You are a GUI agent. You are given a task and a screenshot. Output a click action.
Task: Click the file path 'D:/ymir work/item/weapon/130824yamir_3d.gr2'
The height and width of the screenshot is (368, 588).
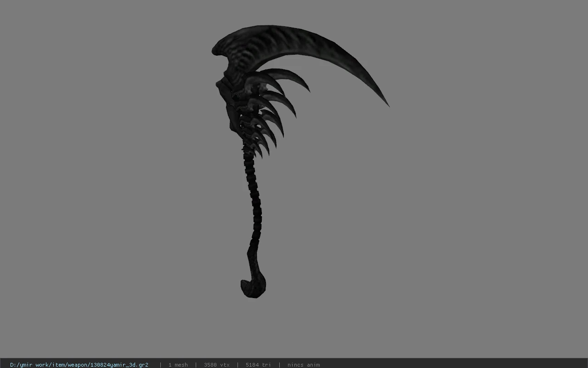click(x=79, y=365)
